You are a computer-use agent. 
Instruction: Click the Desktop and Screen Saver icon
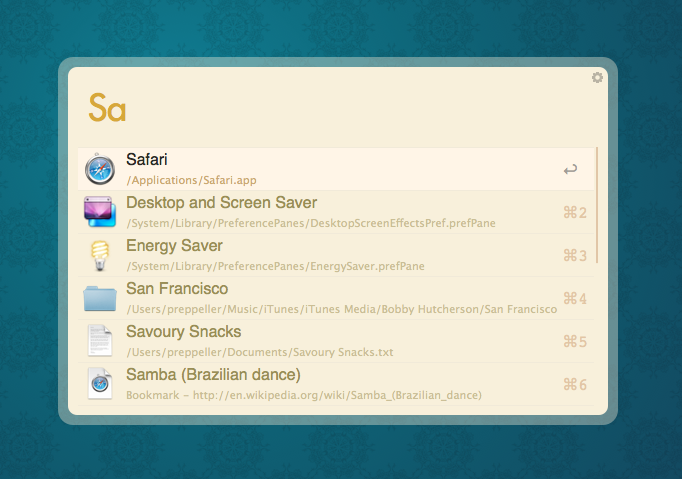pyautogui.click(x=100, y=213)
